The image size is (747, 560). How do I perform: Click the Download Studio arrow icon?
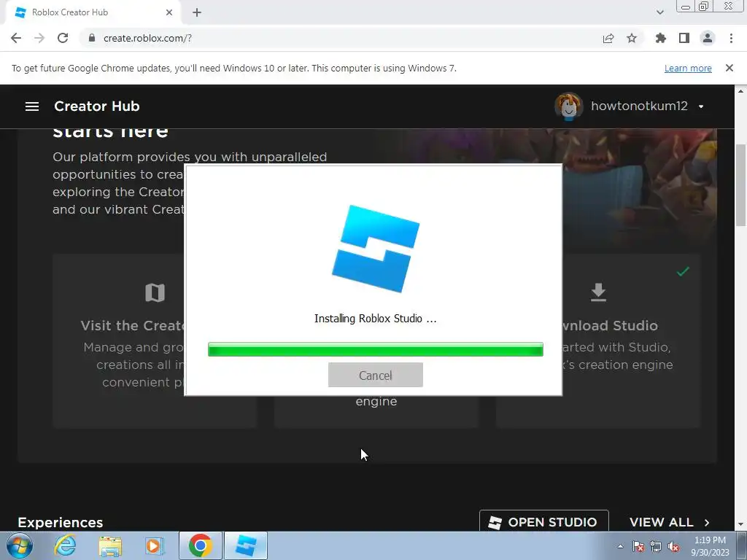pyautogui.click(x=598, y=292)
